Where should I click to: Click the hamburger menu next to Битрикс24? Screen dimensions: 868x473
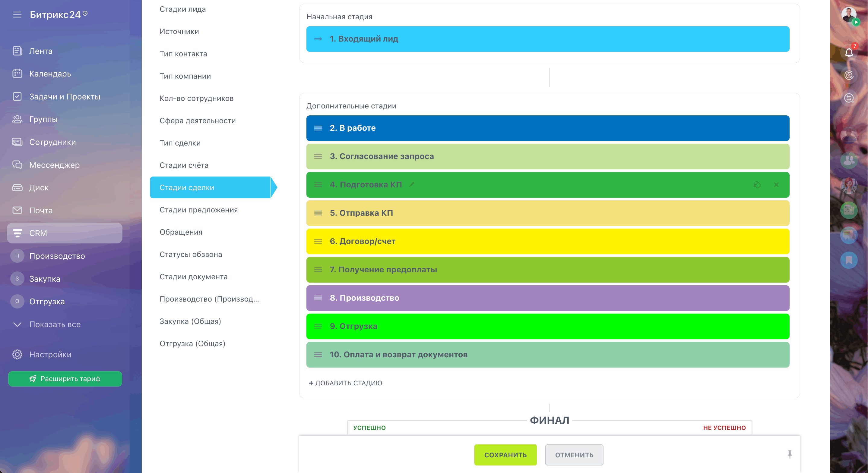17,14
